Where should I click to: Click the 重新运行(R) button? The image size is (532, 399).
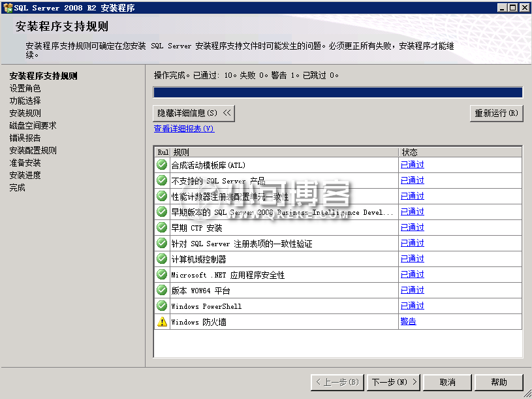point(496,113)
